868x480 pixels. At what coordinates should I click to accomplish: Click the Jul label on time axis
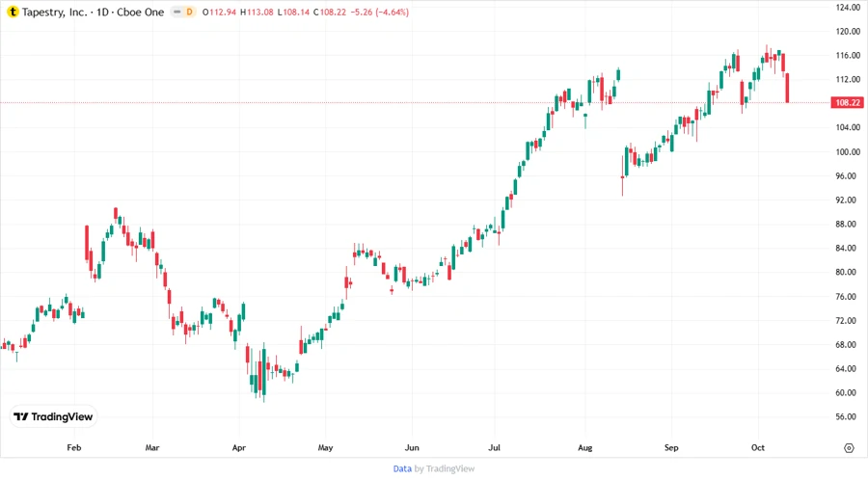pos(495,448)
